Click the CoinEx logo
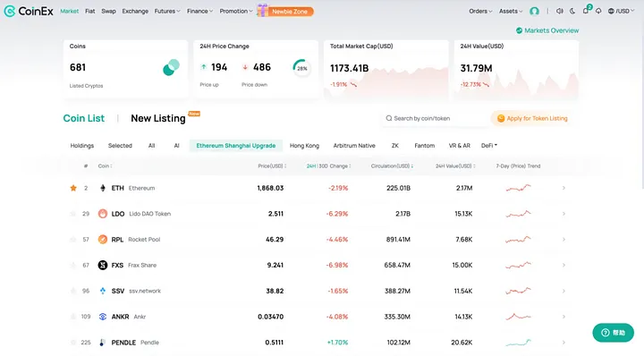The width and height of the screenshot is (644, 356). pyautogui.click(x=29, y=11)
